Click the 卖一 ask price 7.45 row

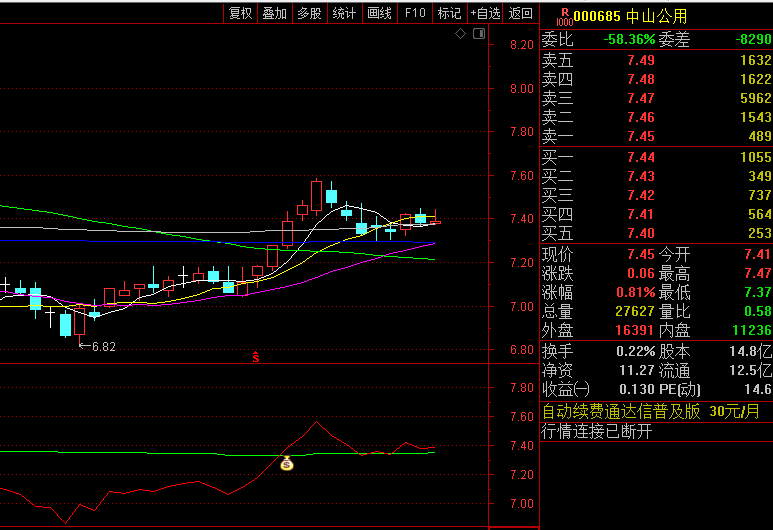[x=656, y=136]
